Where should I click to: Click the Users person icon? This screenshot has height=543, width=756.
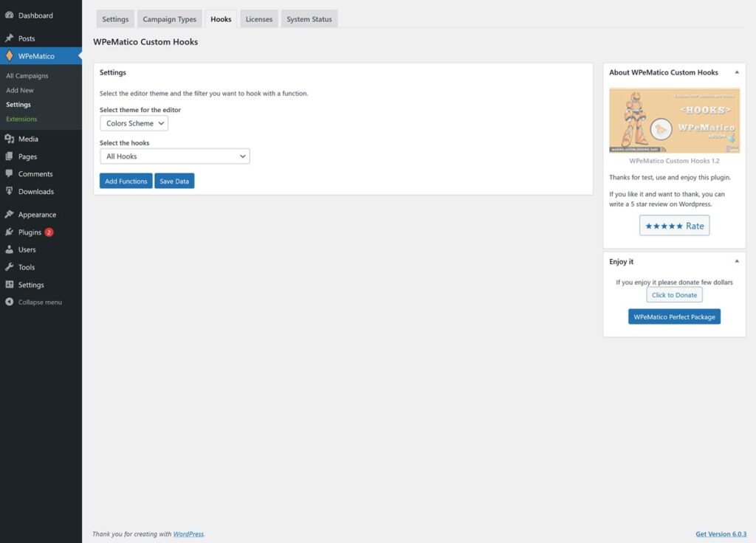click(x=9, y=249)
